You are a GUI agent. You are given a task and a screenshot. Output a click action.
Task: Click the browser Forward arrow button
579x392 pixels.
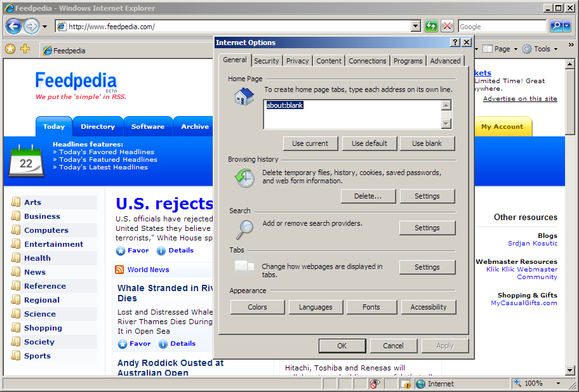(31, 26)
